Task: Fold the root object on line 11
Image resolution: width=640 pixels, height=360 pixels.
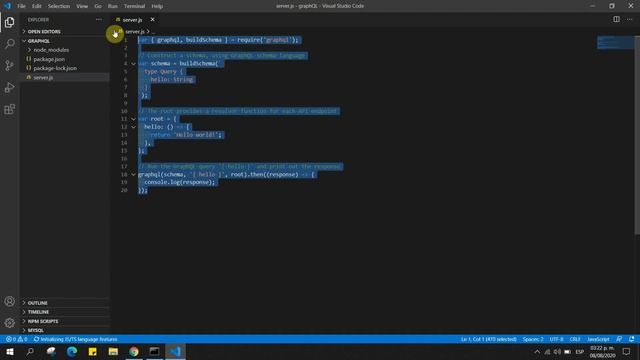Action: pyautogui.click(x=133, y=119)
